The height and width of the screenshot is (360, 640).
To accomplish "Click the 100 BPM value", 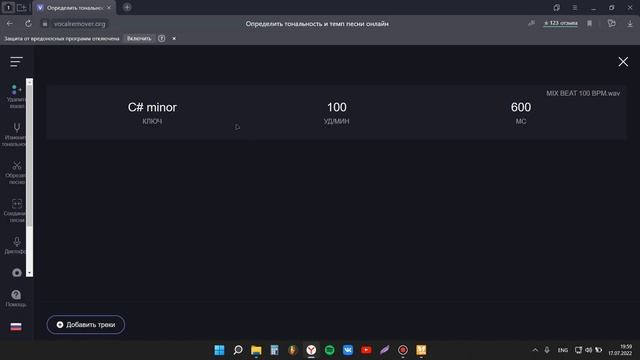I will point(336,107).
